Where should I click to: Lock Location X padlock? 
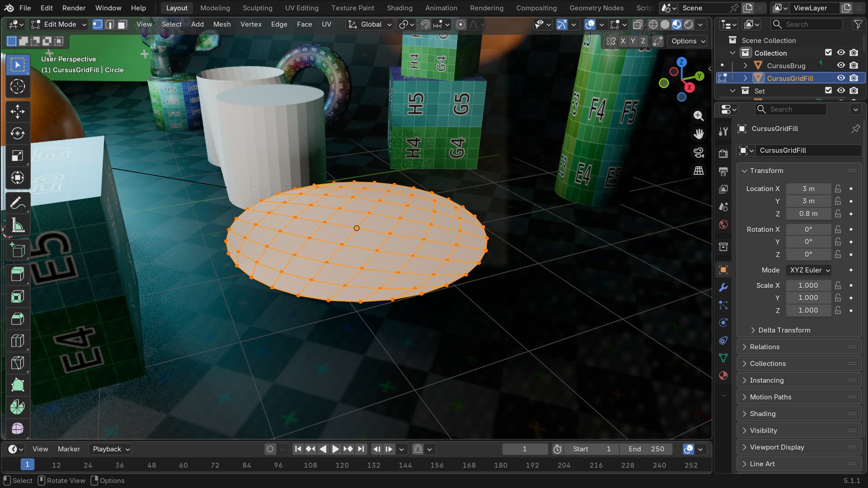click(x=838, y=189)
